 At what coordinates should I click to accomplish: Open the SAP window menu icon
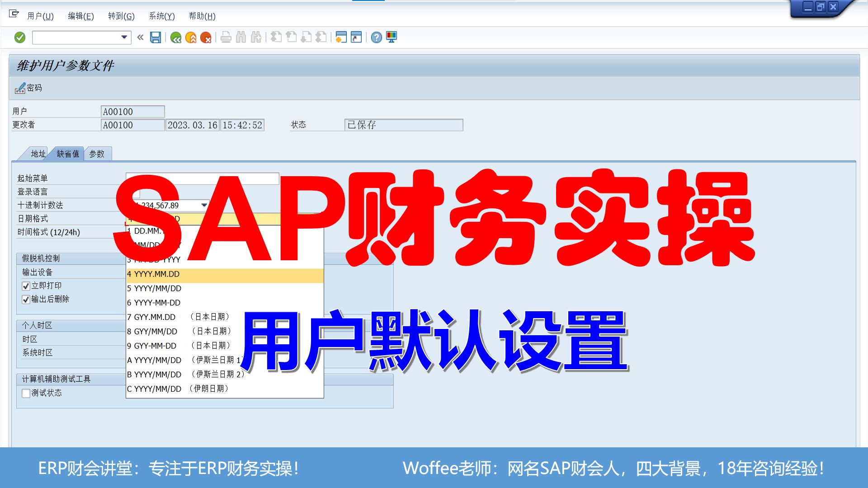14,14
